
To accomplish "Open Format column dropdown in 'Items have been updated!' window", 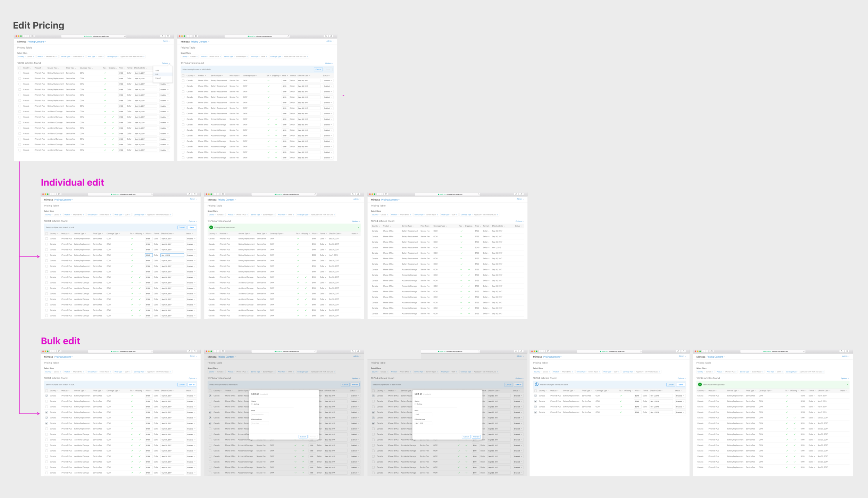I will coord(812,391).
